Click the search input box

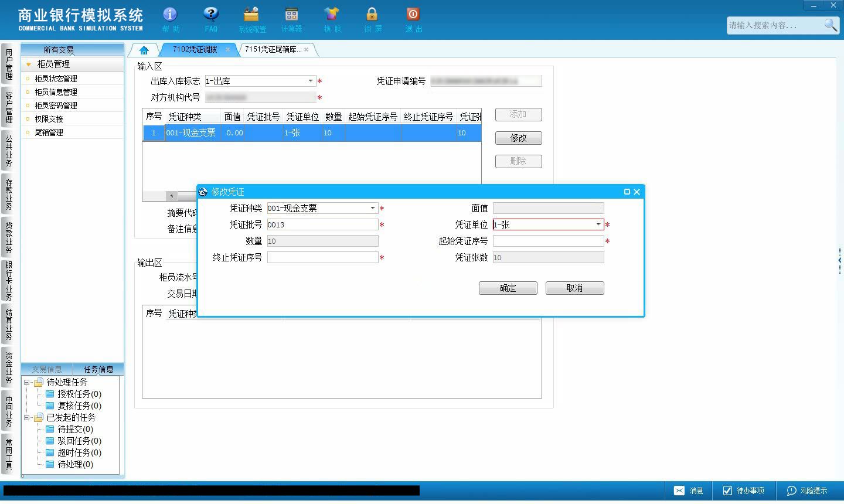pyautogui.click(x=775, y=25)
